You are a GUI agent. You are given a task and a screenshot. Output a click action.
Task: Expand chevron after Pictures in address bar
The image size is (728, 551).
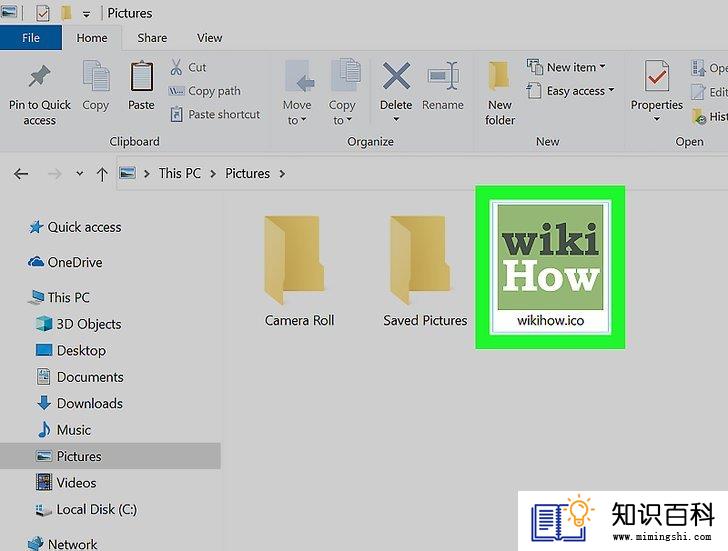click(x=282, y=174)
